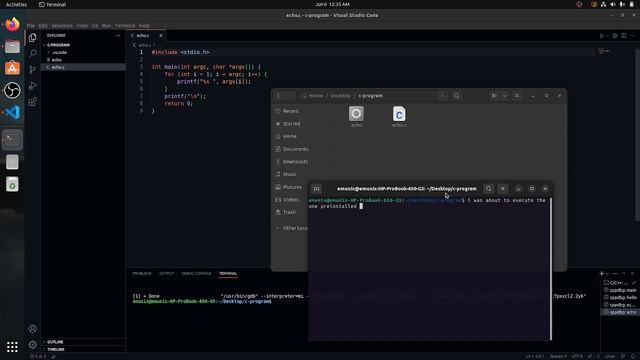Open Explorer panel's more actions ellipsis
The image size is (640, 360).
tap(118, 36)
